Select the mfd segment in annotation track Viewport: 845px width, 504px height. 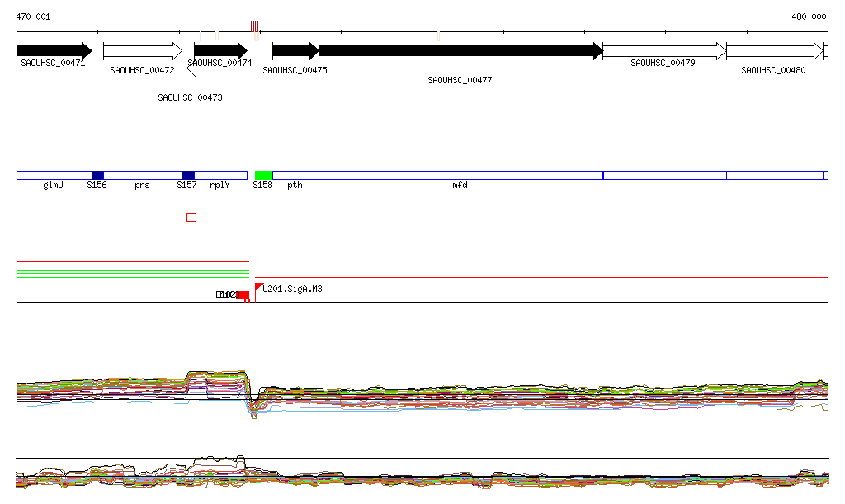click(460, 175)
